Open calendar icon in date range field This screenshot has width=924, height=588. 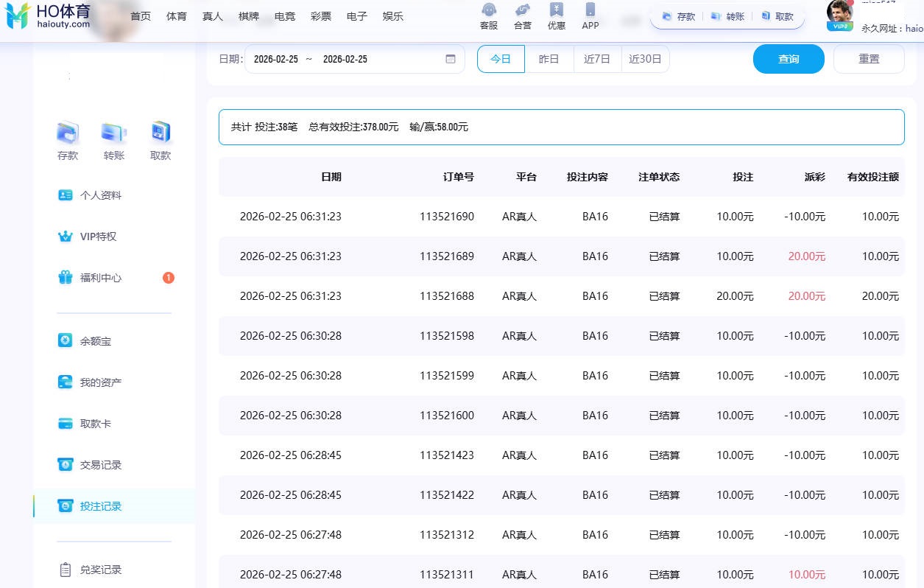click(x=451, y=59)
